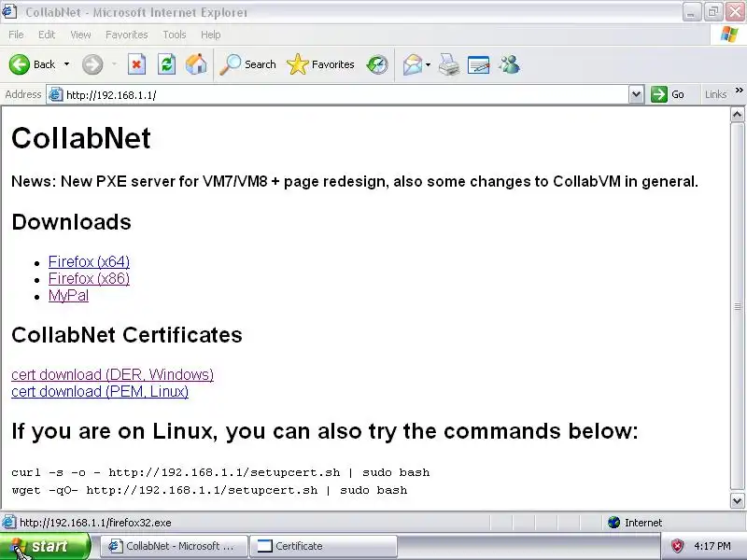Expand the address bar dropdown list
Screen dimensions: 747x560
click(636, 94)
